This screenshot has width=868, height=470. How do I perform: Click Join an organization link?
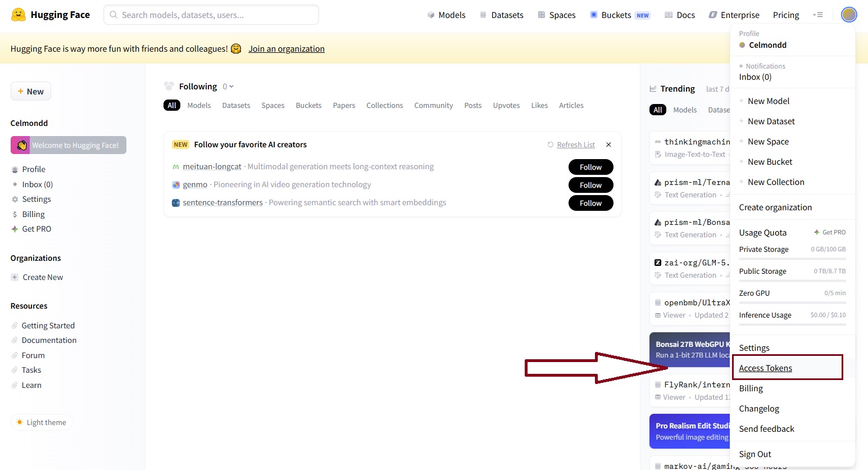pyautogui.click(x=287, y=49)
